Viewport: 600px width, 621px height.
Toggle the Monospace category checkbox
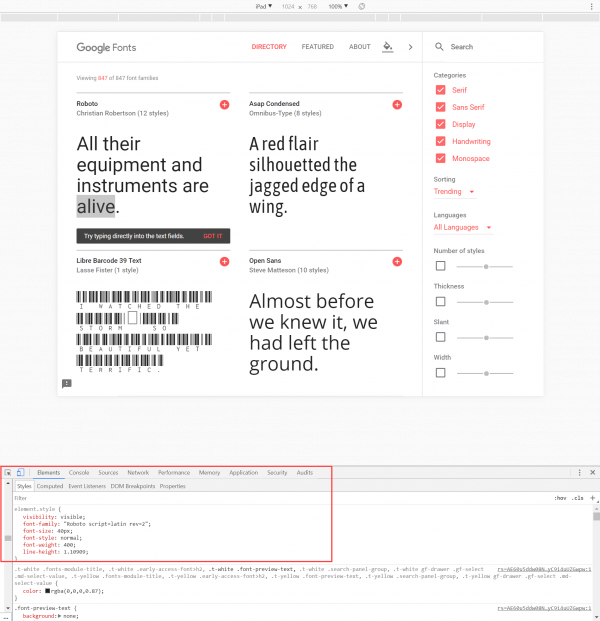[x=440, y=158]
